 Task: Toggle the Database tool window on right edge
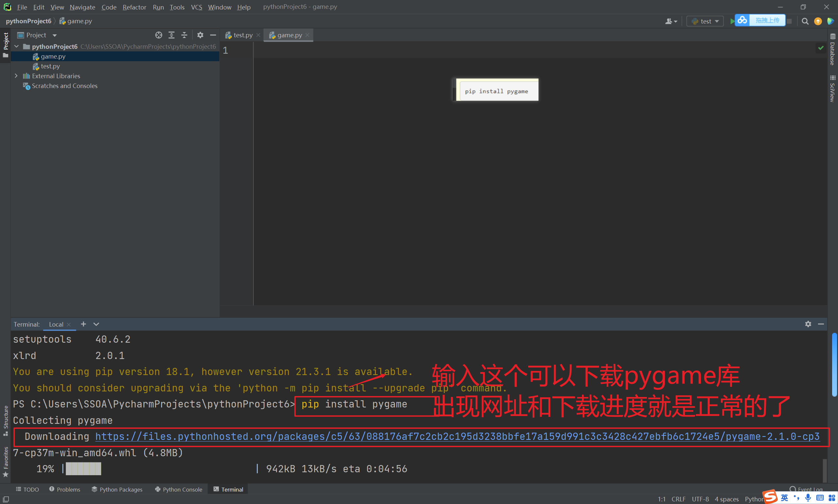832,50
